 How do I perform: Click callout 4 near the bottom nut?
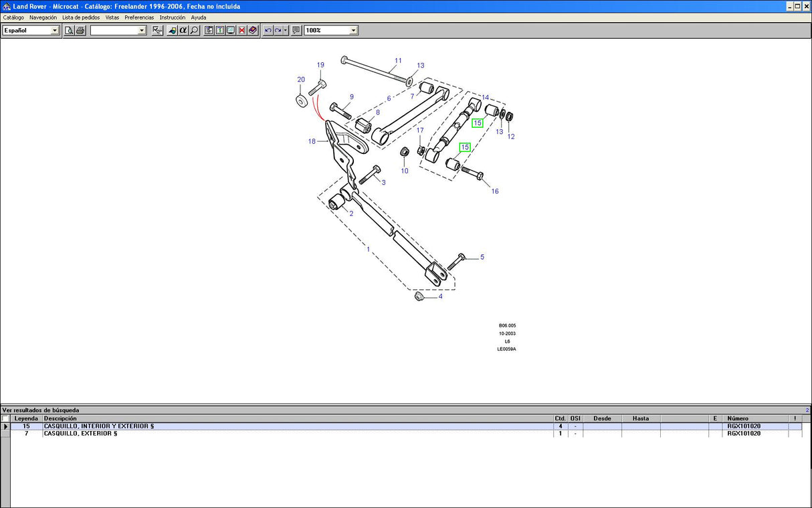(x=440, y=297)
